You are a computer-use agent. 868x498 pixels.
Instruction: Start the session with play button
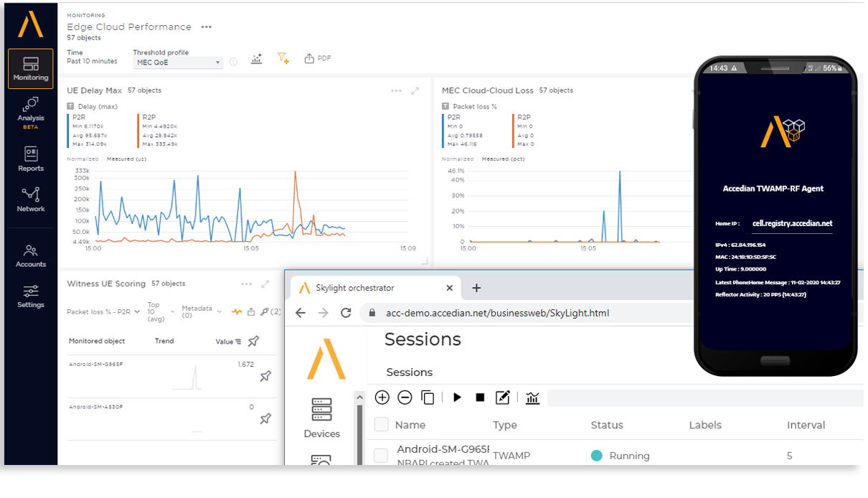tap(458, 398)
